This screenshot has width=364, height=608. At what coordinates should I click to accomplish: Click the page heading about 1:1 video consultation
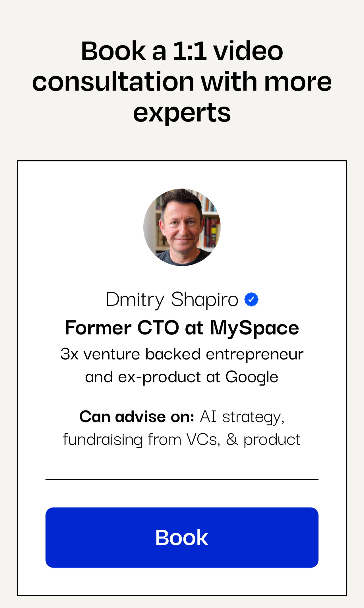pyautogui.click(x=182, y=82)
